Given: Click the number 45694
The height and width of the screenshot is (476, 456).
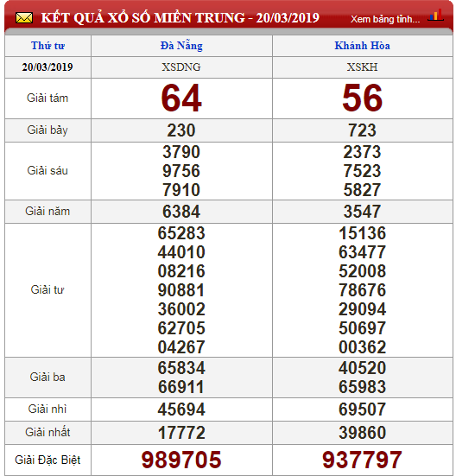Looking at the screenshot, I should point(181,409).
